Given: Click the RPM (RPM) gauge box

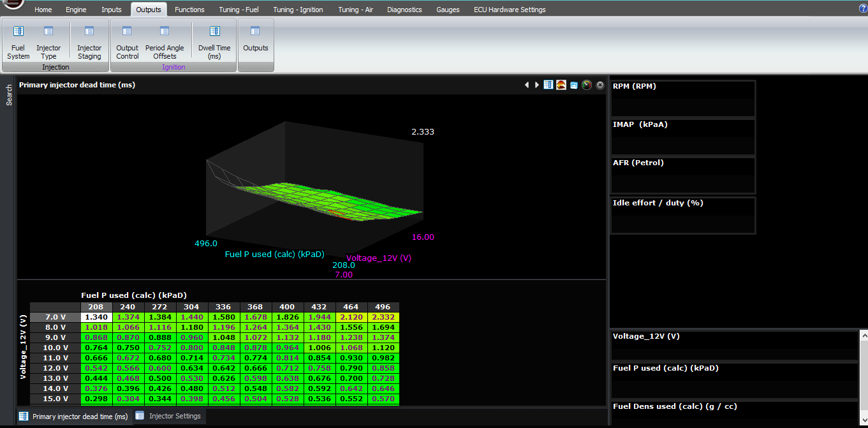Looking at the screenshot, I should coord(683,98).
